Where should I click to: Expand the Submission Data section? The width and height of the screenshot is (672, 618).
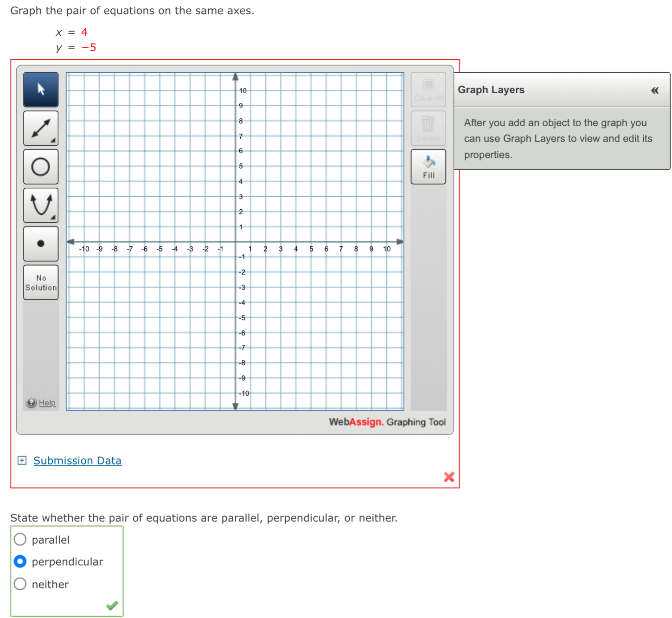21,460
